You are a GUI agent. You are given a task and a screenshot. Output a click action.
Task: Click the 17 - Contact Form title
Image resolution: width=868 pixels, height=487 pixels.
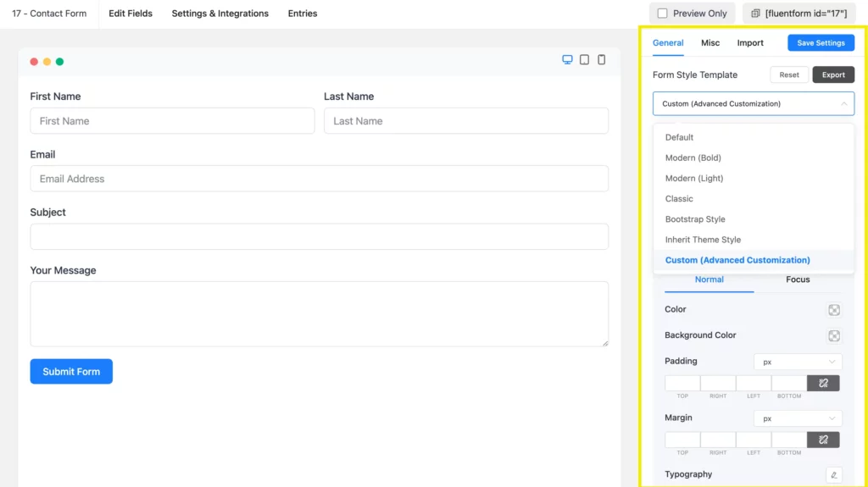click(x=49, y=14)
